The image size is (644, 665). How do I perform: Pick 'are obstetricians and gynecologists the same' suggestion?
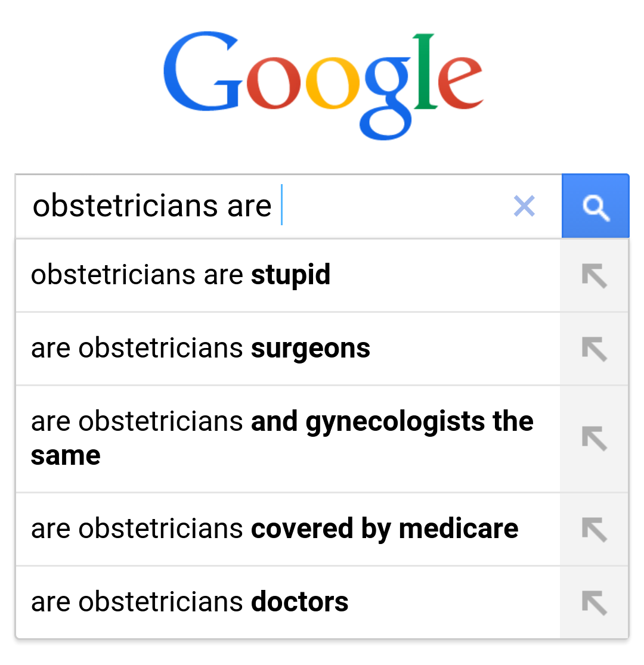click(281, 438)
